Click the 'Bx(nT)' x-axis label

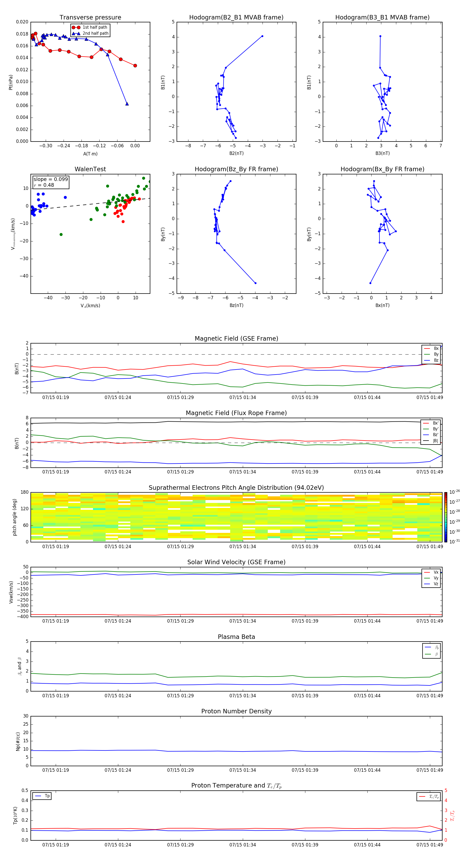point(382,305)
